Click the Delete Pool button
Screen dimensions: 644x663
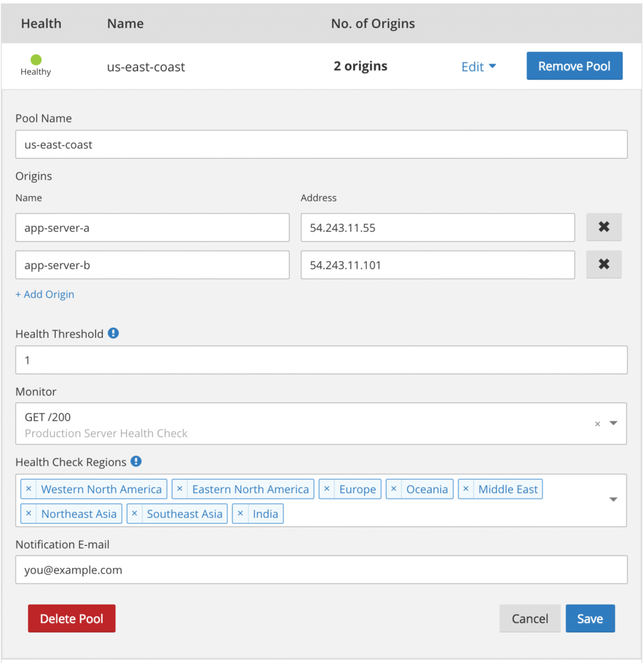[x=71, y=618]
